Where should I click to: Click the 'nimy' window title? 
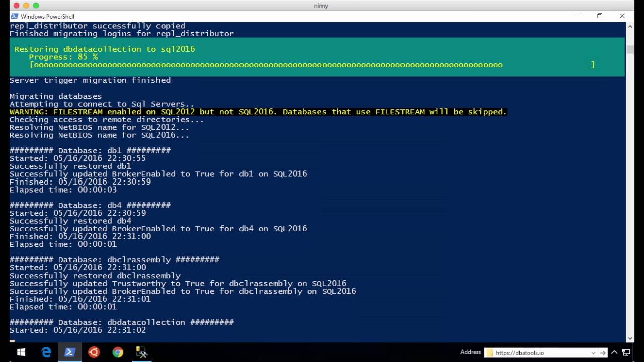click(x=320, y=6)
